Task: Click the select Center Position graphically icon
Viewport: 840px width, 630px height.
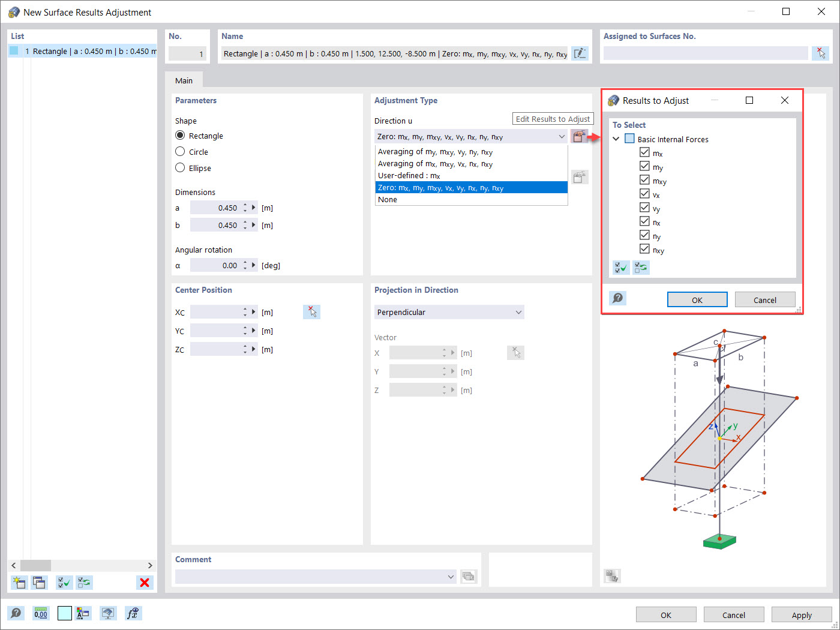Action: [311, 311]
